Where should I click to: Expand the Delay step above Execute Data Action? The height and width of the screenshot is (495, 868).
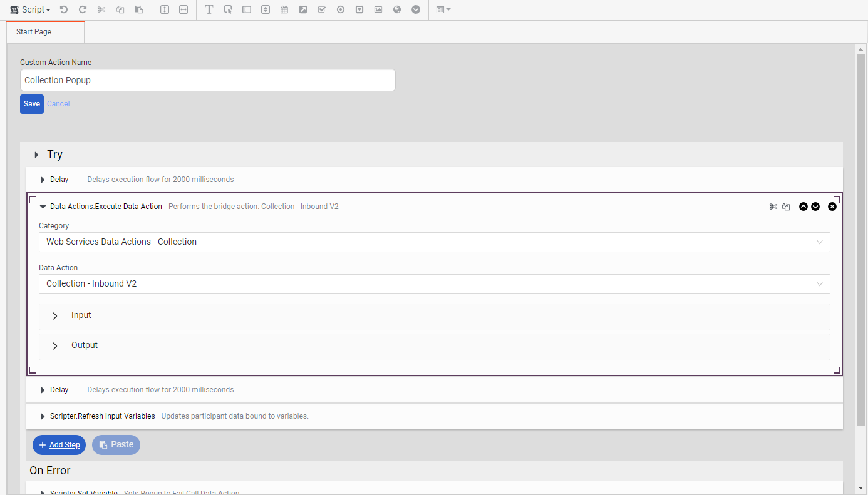(x=43, y=180)
